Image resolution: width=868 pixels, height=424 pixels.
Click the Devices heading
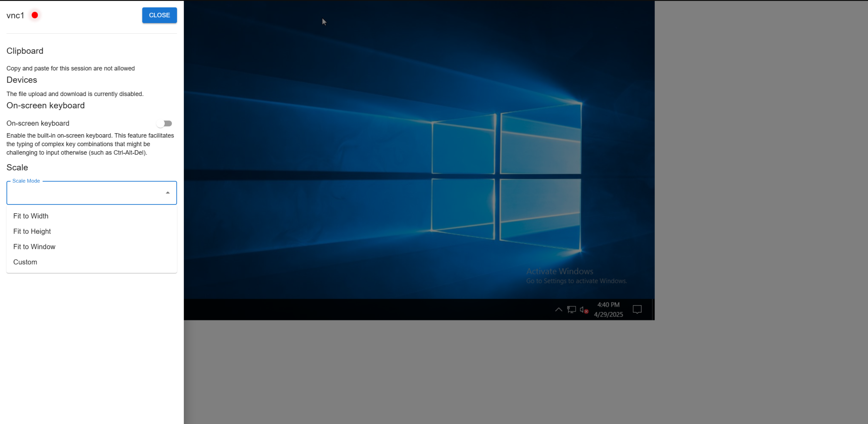point(22,80)
